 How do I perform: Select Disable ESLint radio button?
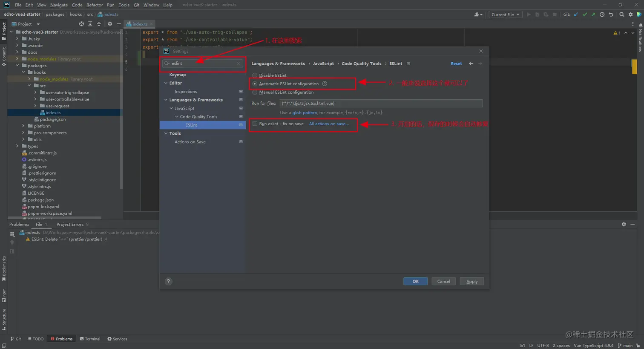tap(255, 75)
